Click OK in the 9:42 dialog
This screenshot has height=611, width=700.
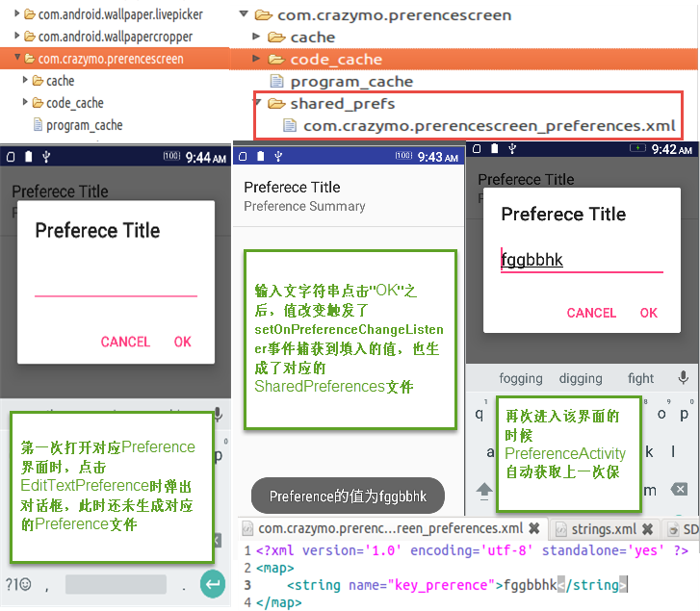(x=649, y=313)
